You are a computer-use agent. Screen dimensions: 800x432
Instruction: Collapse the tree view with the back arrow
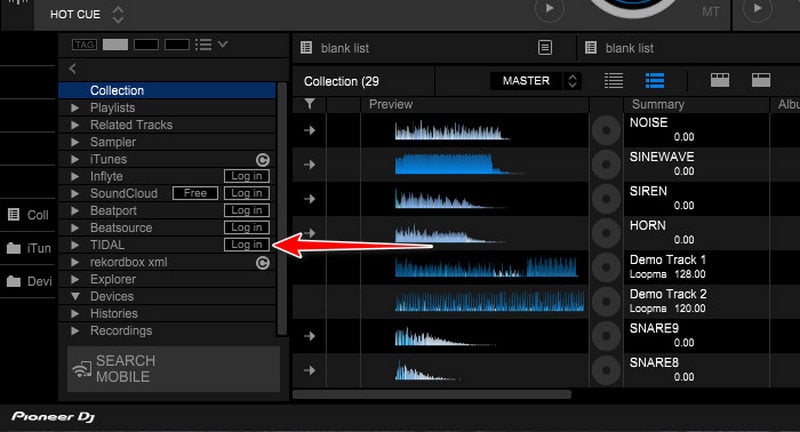coord(72,68)
